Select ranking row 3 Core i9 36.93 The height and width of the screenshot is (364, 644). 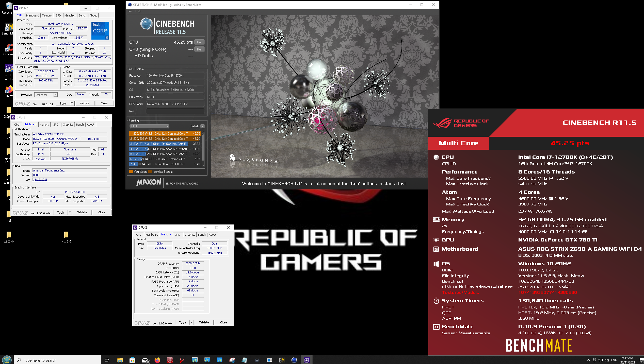165,144
